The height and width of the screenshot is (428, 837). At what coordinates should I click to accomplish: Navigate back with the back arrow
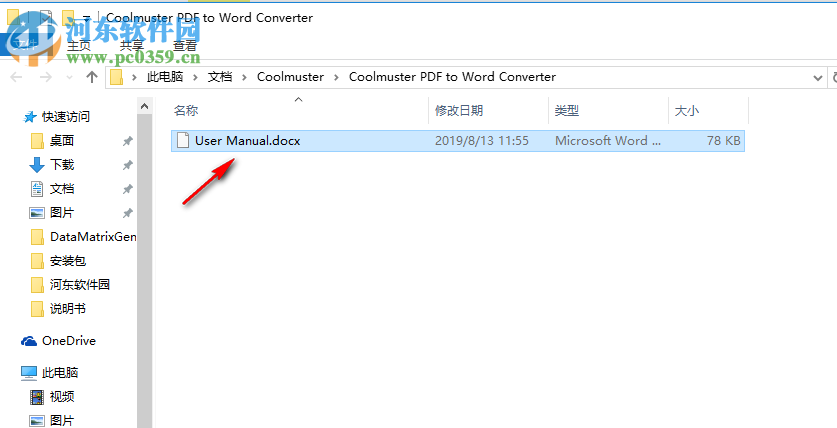pos(17,77)
